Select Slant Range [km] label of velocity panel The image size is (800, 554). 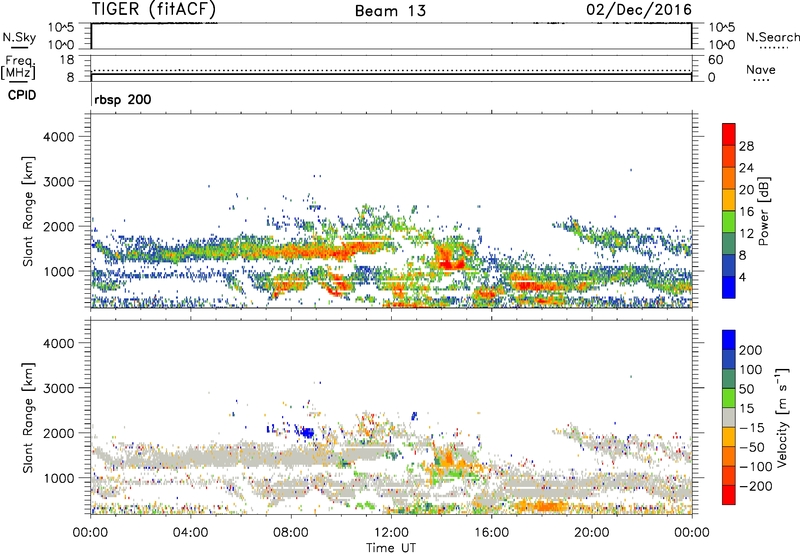click(28, 418)
